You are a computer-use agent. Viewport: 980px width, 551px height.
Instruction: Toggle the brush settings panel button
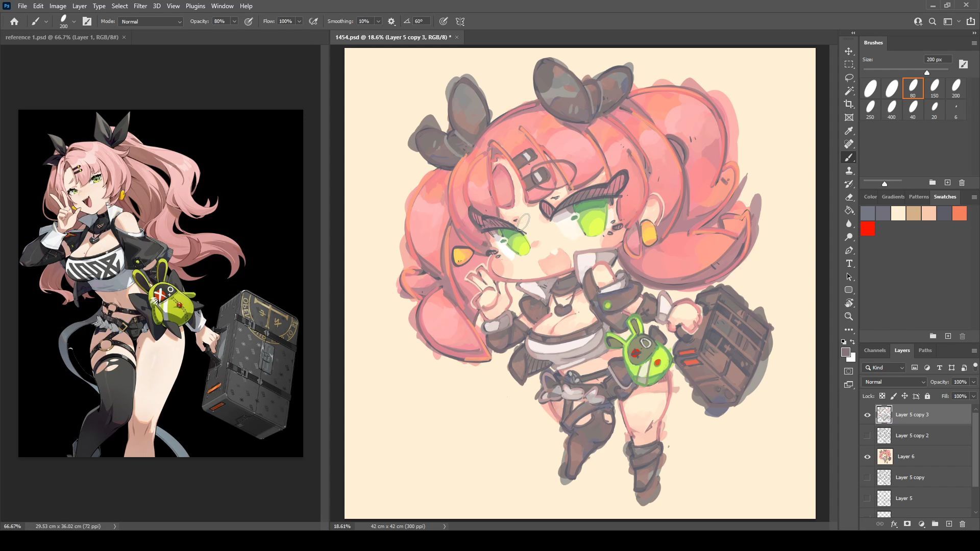tap(87, 21)
